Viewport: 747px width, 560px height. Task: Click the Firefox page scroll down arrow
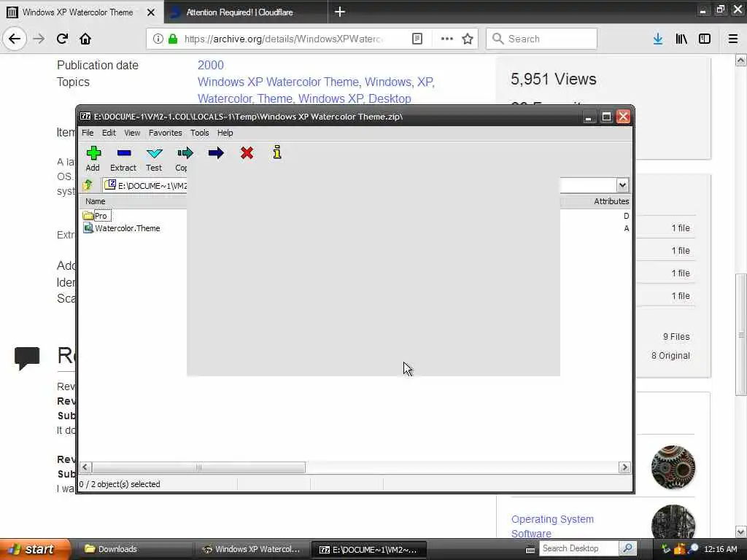741,532
